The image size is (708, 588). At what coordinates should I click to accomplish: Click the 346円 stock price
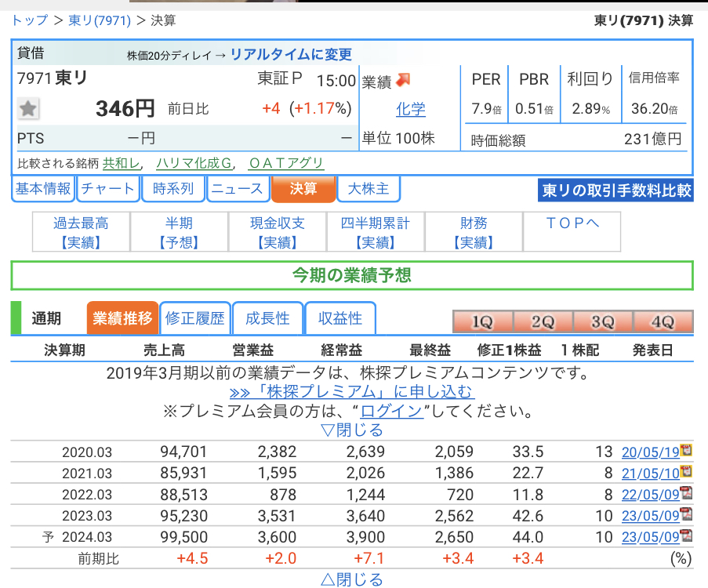[x=125, y=109]
